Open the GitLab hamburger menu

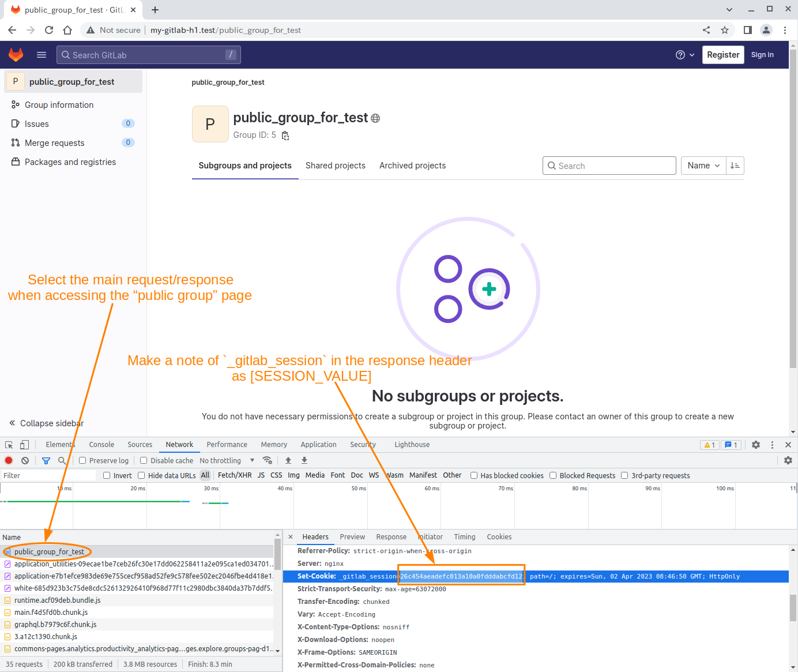point(42,55)
